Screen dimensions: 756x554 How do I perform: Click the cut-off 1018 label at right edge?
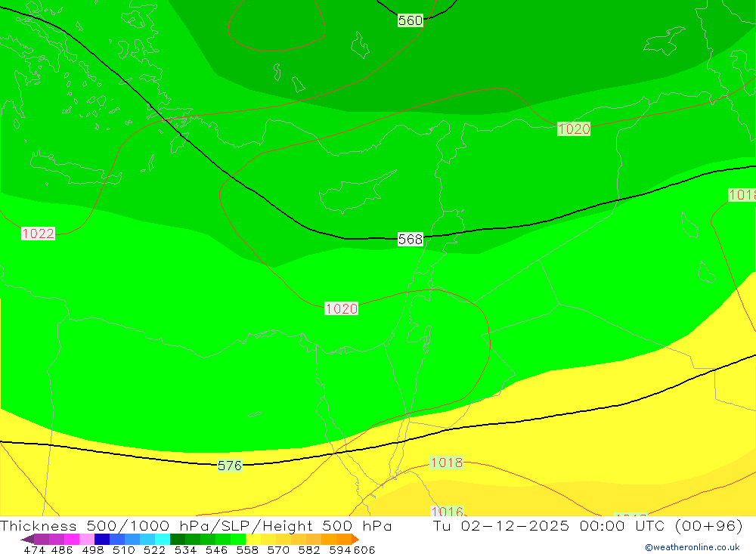[742, 195]
